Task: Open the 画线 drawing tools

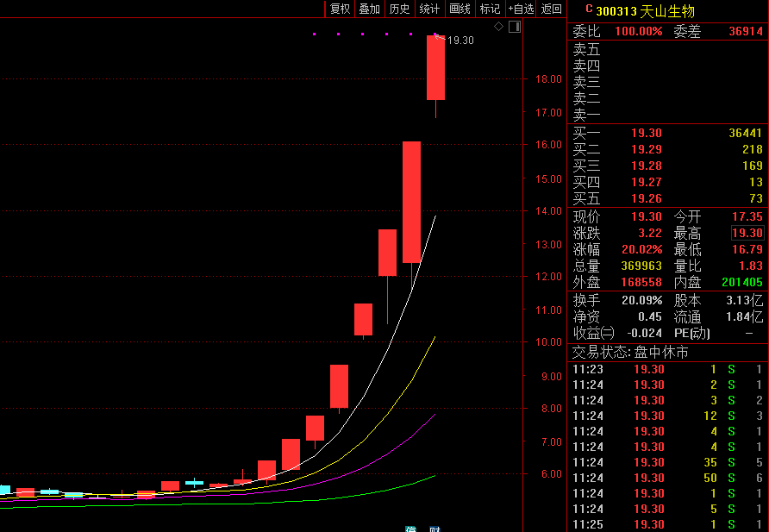Action: (460, 9)
